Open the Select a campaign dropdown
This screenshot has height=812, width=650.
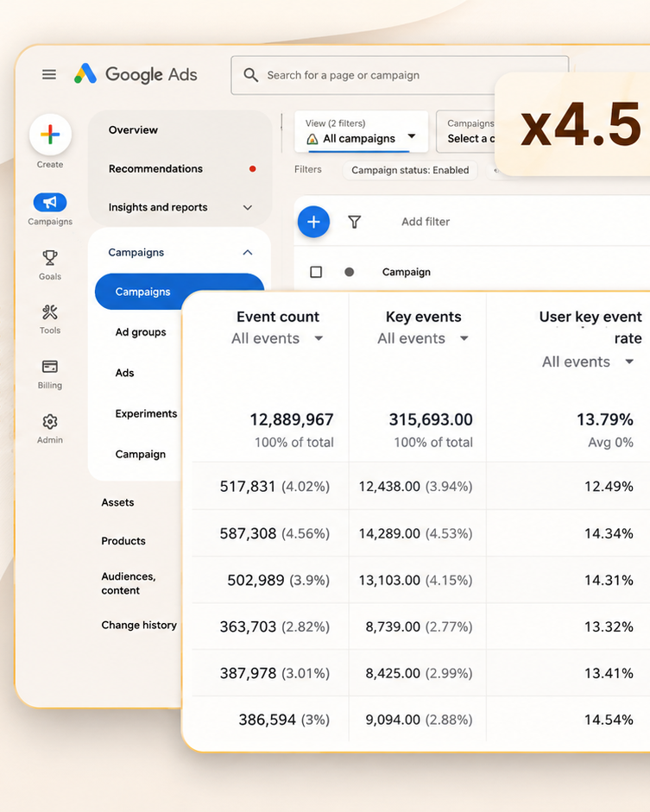point(466,131)
